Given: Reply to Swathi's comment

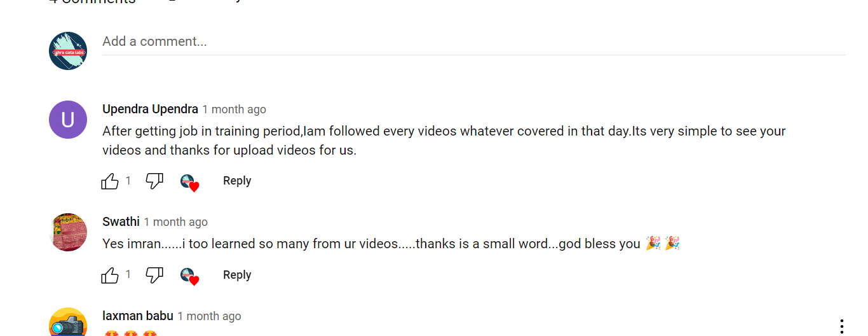Looking at the screenshot, I should point(237,275).
